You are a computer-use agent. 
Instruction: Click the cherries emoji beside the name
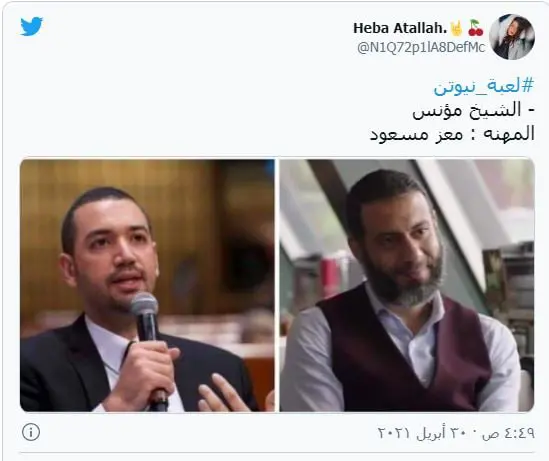click(475, 28)
